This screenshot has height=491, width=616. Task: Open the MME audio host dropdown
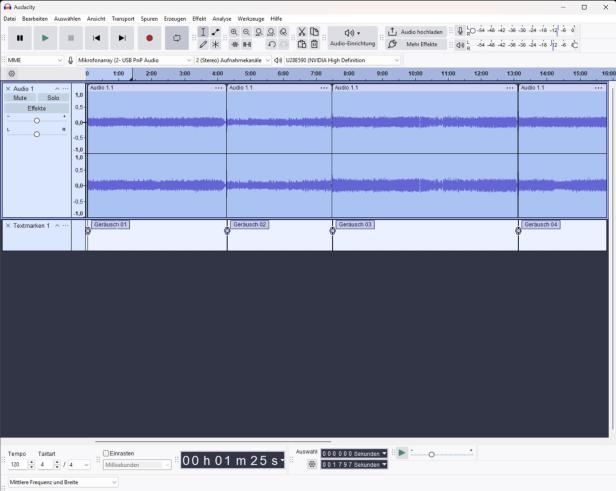pyautogui.click(x=35, y=60)
